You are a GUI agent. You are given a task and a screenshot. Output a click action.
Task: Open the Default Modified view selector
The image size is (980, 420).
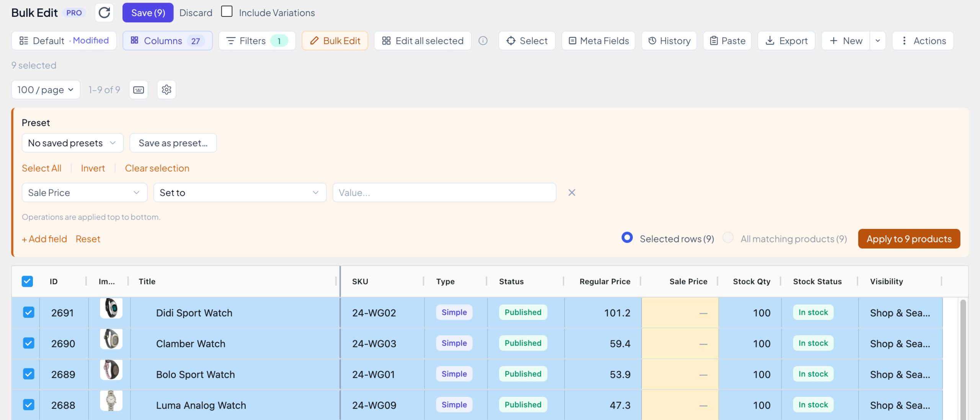64,41
